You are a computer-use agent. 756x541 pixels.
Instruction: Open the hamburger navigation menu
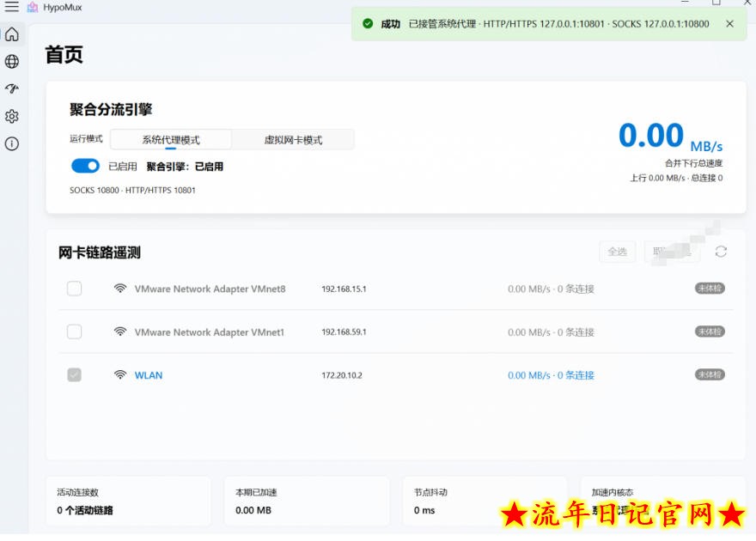pyautogui.click(x=11, y=7)
